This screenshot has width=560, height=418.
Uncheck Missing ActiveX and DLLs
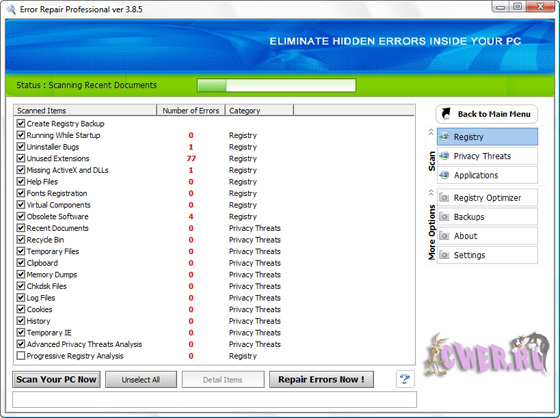tap(21, 170)
